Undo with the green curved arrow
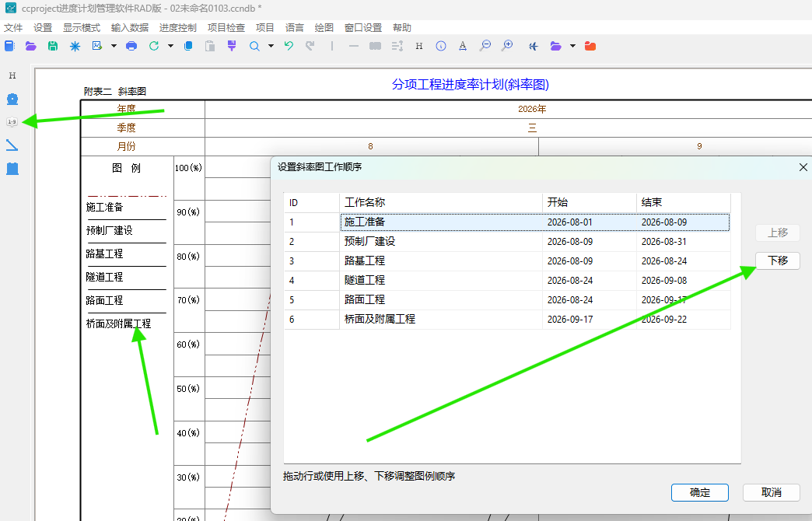This screenshot has height=521, width=812. tap(289, 46)
